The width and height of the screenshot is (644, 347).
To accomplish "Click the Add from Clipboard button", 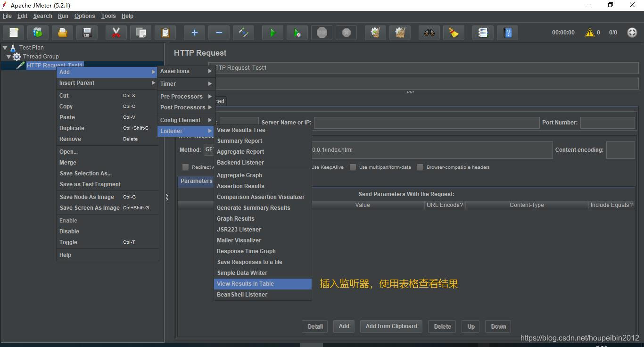I will coord(391,326).
